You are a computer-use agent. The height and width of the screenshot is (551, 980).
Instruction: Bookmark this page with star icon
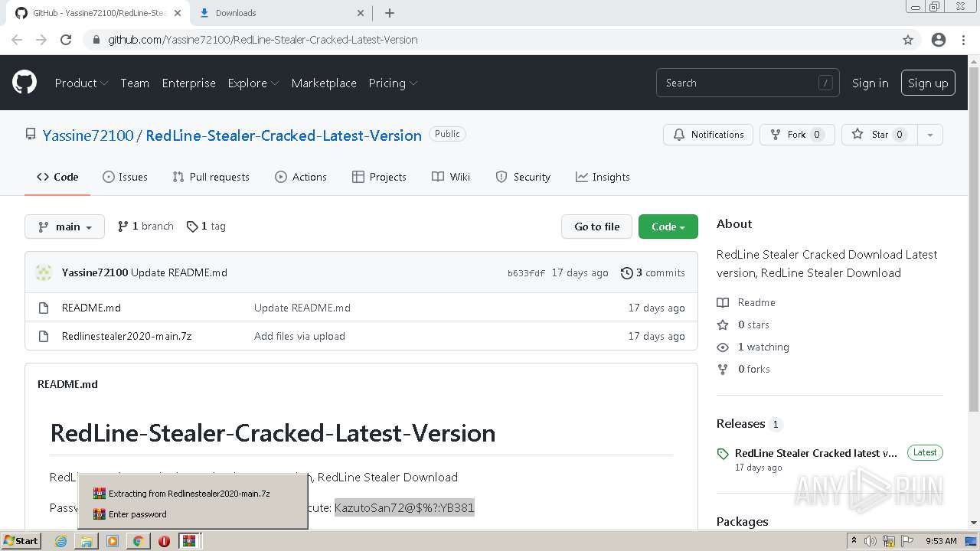coord(908,40)
